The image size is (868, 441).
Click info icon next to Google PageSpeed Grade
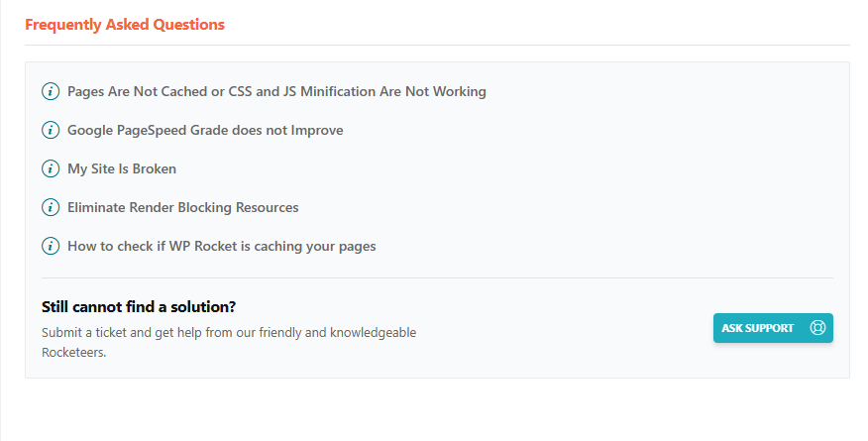coord(51,130)
